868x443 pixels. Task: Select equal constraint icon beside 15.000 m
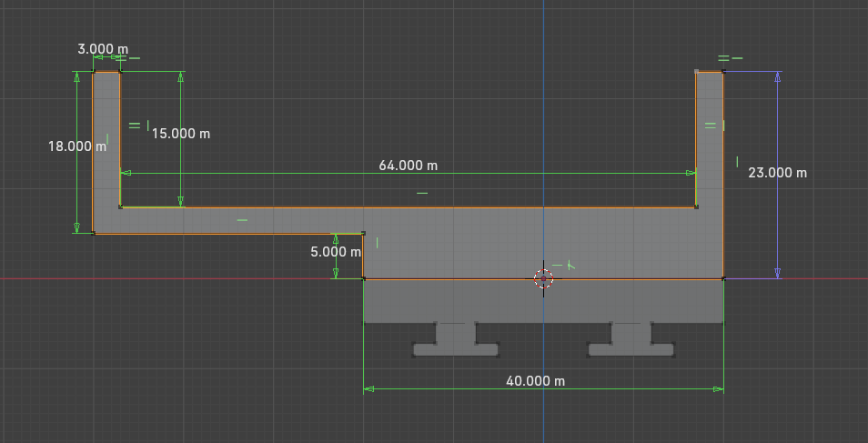click(134, 125)
